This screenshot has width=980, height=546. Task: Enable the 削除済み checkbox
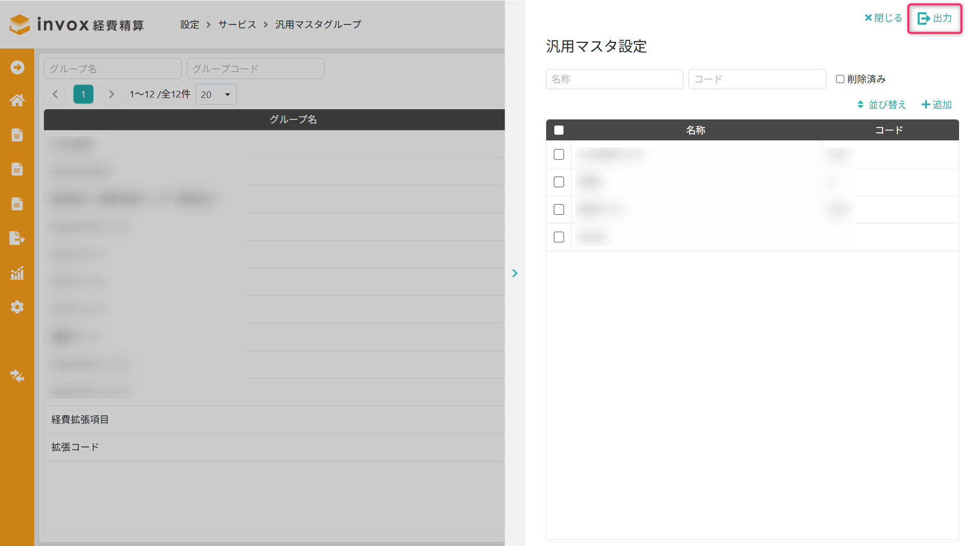tap(840, 79)
